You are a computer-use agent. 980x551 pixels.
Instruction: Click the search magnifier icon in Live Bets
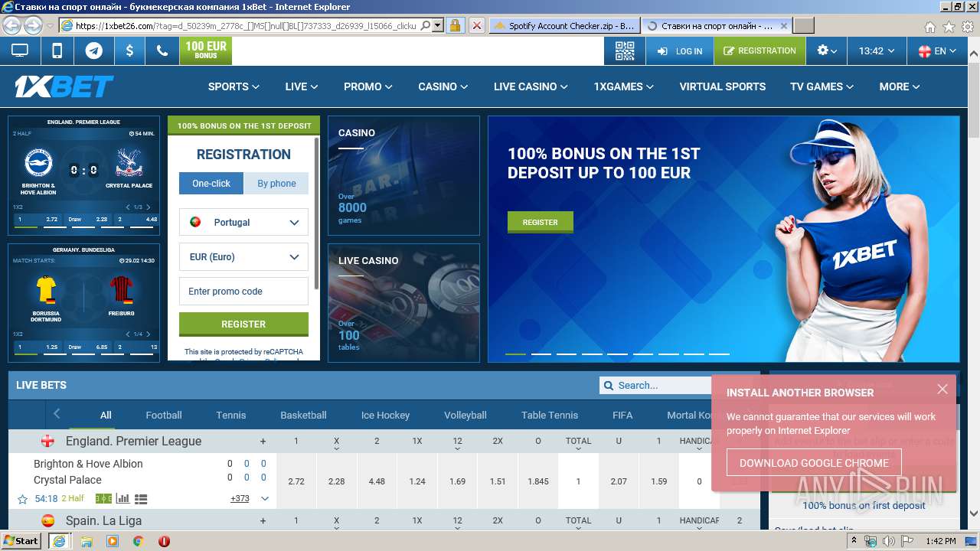coord(609,386)
